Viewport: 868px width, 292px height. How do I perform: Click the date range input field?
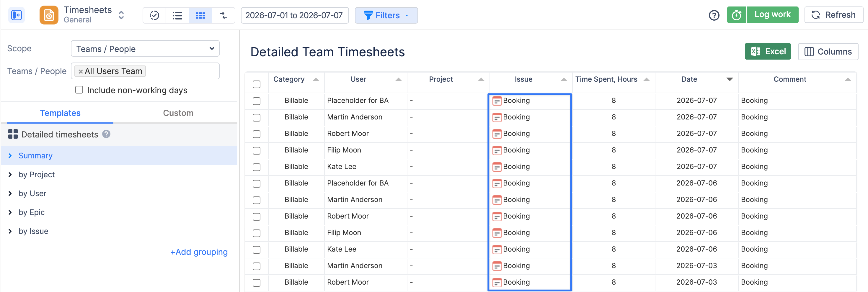pos(295,15)
